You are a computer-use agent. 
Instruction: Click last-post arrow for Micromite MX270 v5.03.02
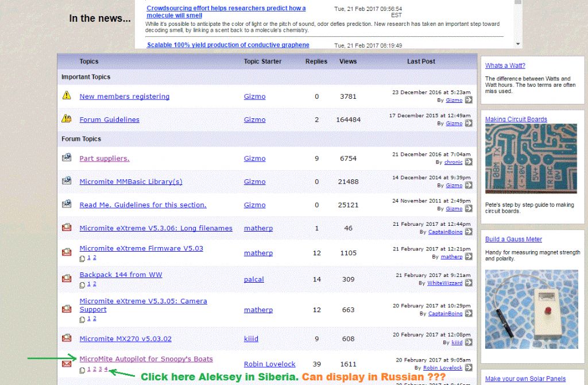click(469, 342)
